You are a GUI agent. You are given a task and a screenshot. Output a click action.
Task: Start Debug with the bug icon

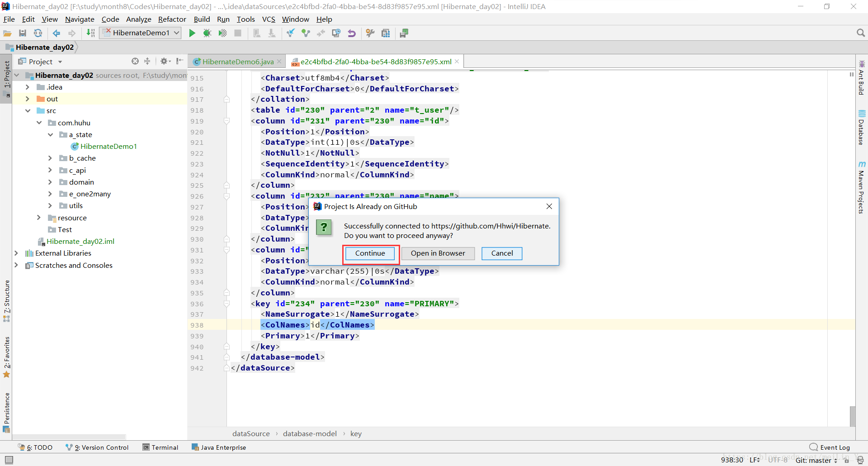click(207, 33)
